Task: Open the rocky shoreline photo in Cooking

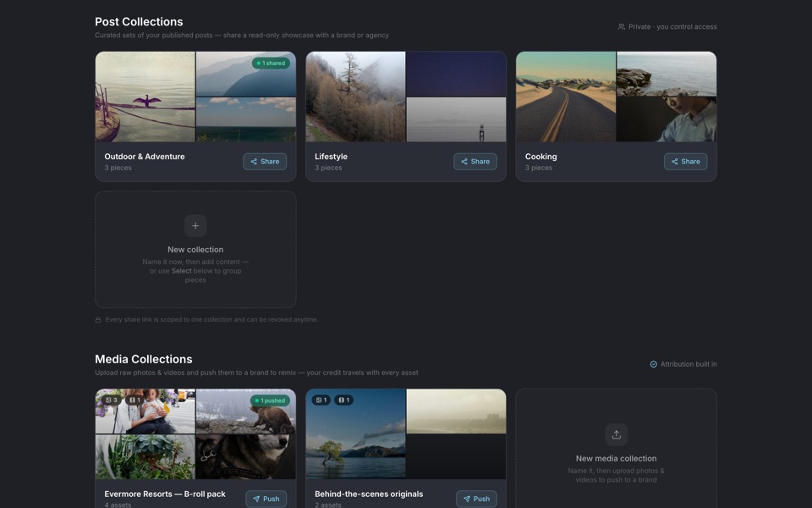Action: (667, 75)
